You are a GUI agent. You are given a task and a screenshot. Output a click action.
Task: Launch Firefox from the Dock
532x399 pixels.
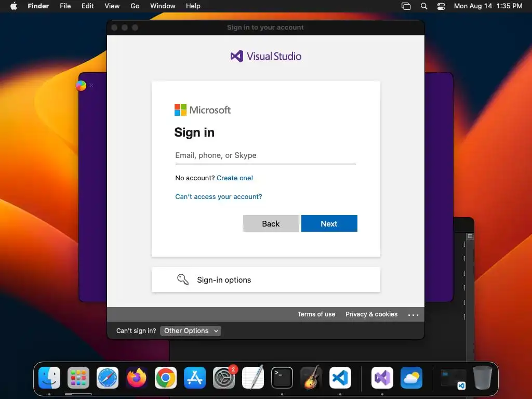(x=137, y=378)
